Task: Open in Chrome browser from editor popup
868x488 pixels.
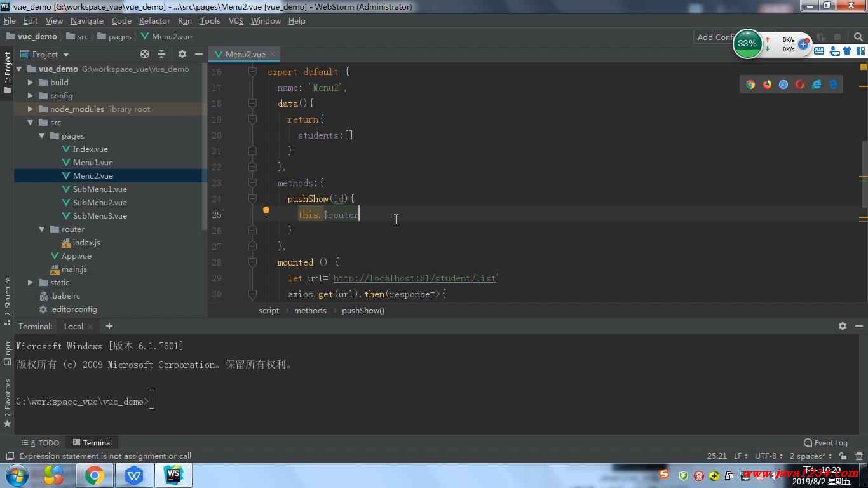Action: [x=750, y=85]
